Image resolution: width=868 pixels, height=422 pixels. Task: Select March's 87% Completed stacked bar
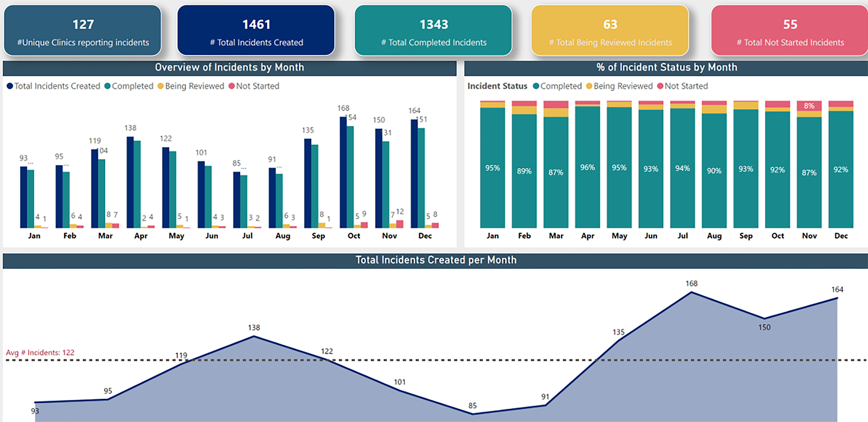tap(556, 172)
